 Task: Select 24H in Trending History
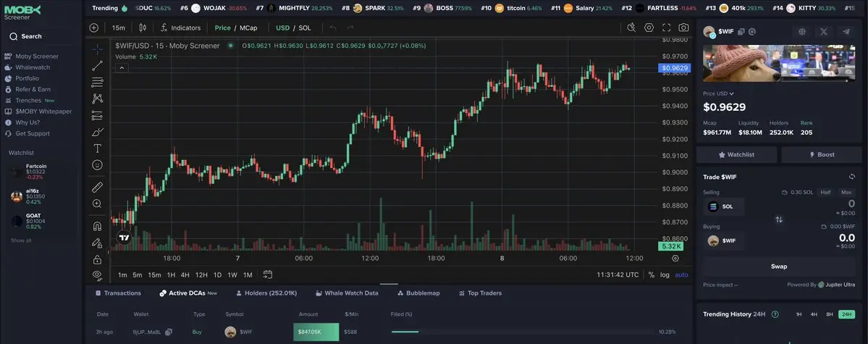point(846,314)
